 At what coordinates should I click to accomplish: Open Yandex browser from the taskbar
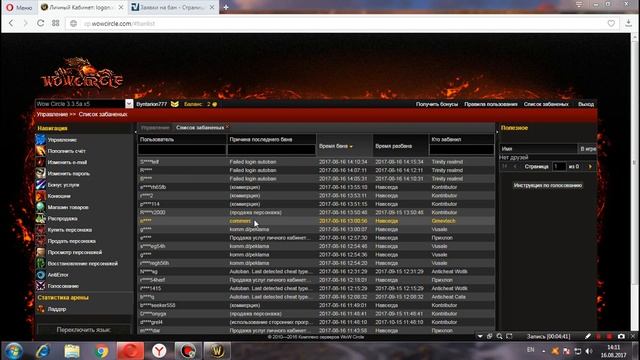click(x=159, y=351)
